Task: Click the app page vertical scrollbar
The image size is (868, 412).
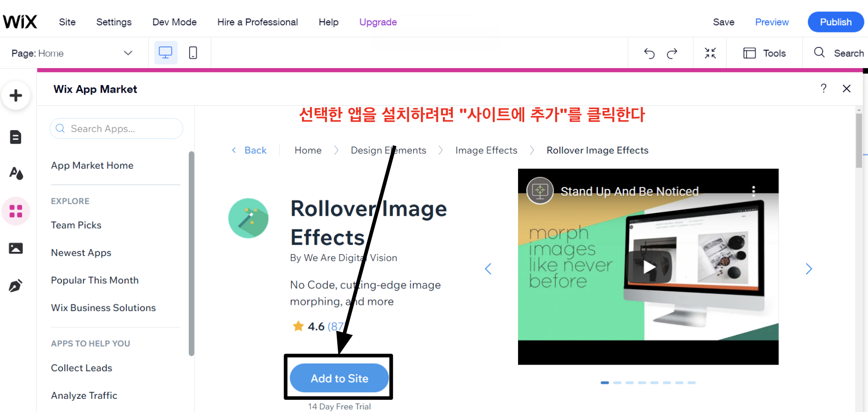Action: coord(859,141)
